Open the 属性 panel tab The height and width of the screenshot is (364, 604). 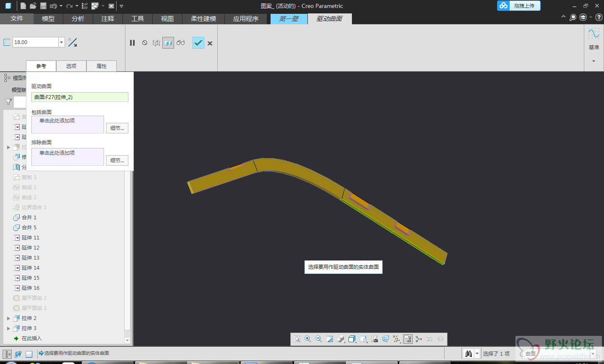[x=102, y=66]
